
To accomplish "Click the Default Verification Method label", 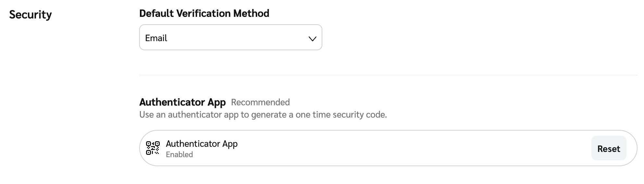I will 204,14.
